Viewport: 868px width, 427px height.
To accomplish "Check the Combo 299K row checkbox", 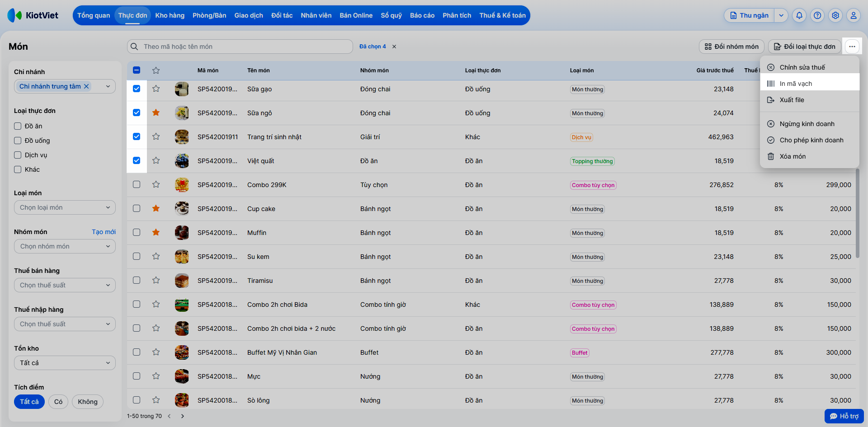I will point(137,184).
